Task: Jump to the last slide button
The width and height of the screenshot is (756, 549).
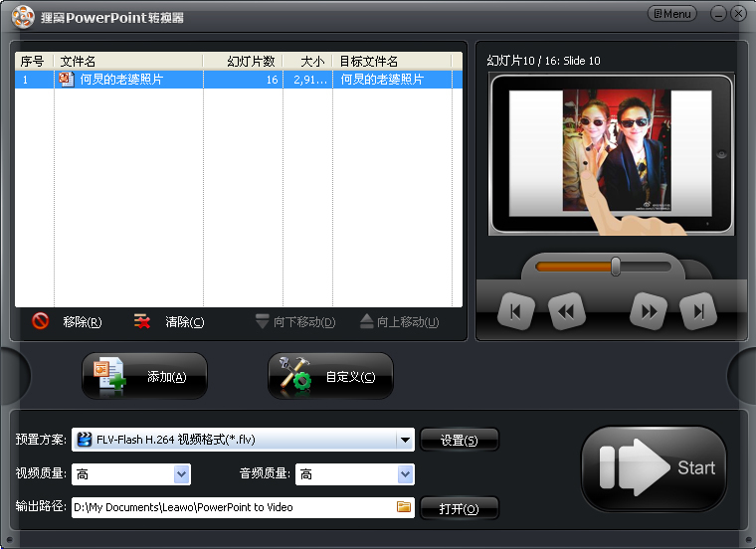Action: (x=698, y=311)
